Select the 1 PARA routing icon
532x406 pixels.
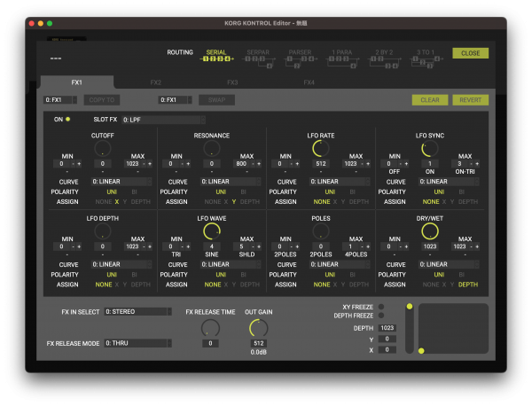342,59
